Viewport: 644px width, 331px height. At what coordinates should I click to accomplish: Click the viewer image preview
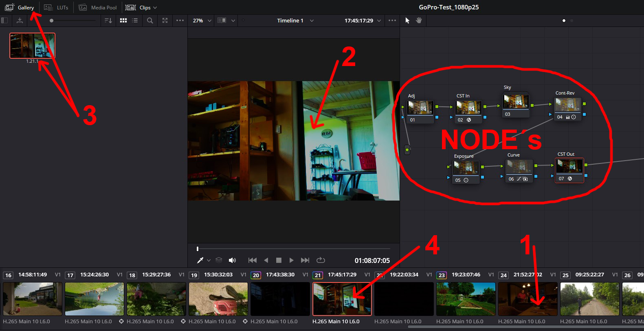(293, 141)
